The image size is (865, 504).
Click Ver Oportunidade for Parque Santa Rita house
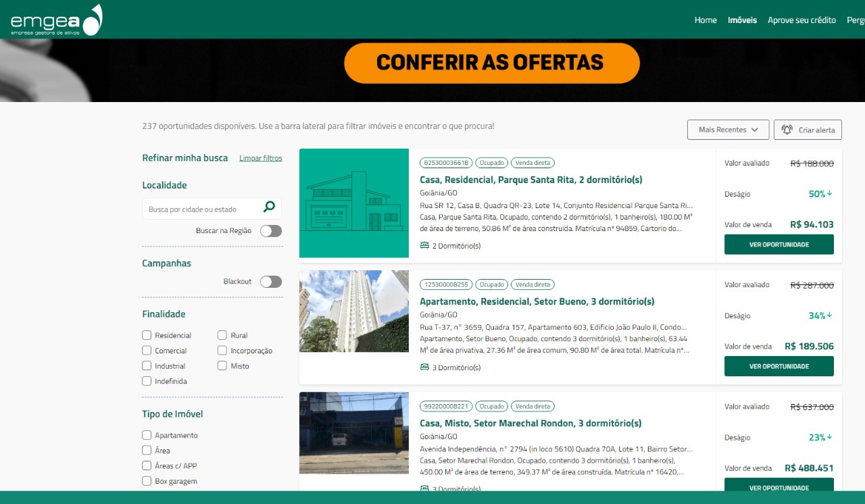click(x=778, y=245)
